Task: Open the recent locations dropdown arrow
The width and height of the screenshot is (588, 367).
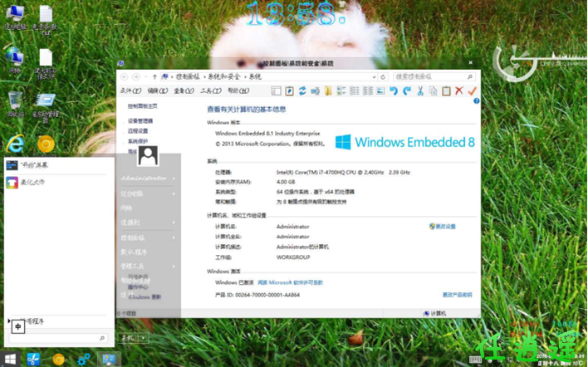Action: click(x=145, y=77)
